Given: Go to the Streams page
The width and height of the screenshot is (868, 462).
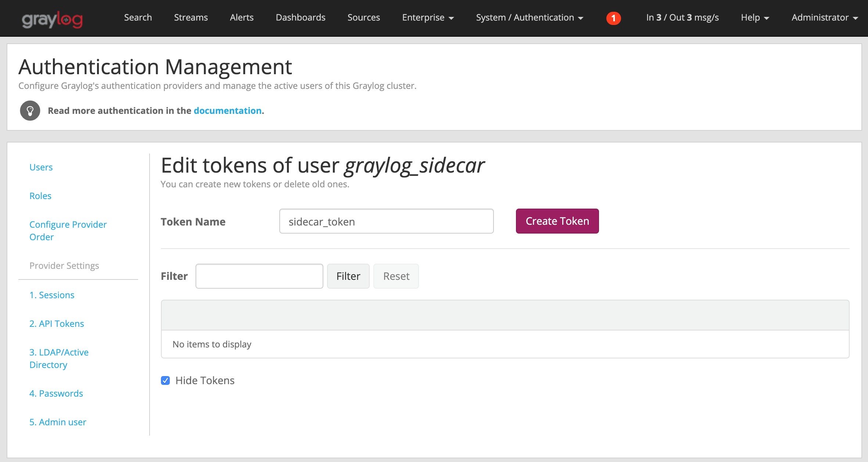Looking at the screenshot, I should click(x=191, y=18).
